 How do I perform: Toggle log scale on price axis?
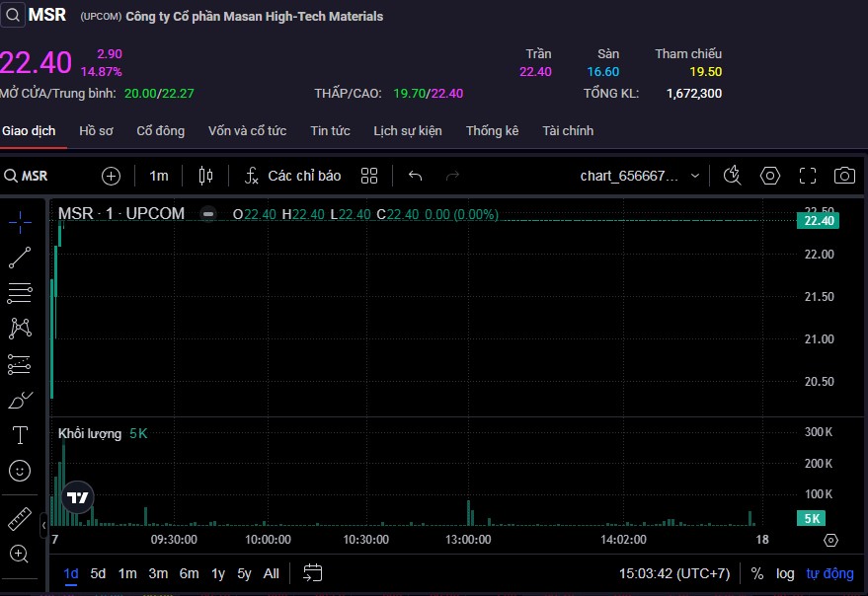785,573
